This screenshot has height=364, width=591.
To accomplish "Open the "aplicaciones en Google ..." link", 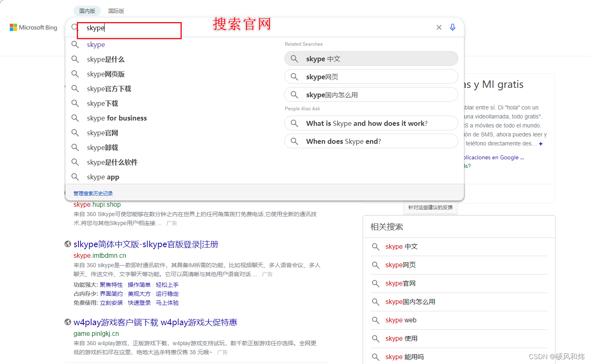I will coord(494,157).
